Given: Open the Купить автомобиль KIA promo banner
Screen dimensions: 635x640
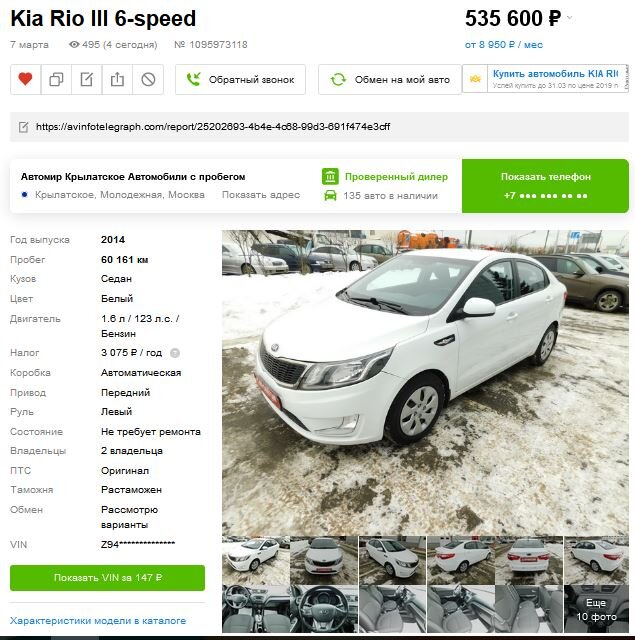Looking at the screenshot, I should point(546,78).
